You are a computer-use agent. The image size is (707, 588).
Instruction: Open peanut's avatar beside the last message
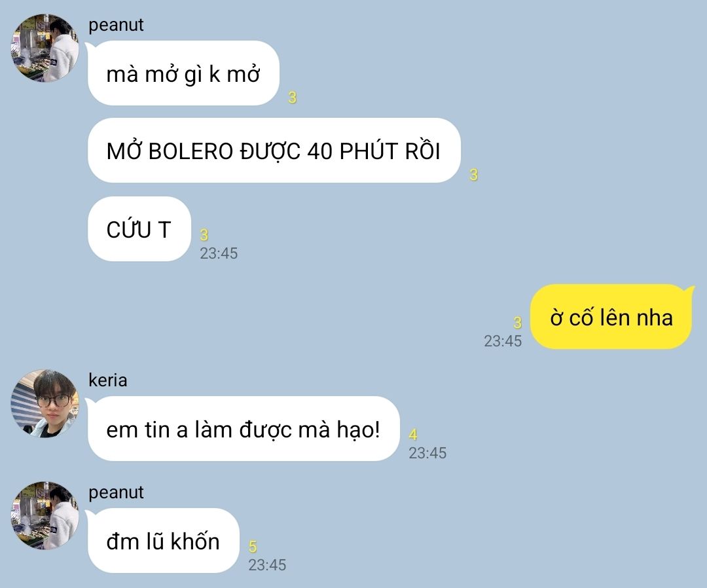pos(45,515)
